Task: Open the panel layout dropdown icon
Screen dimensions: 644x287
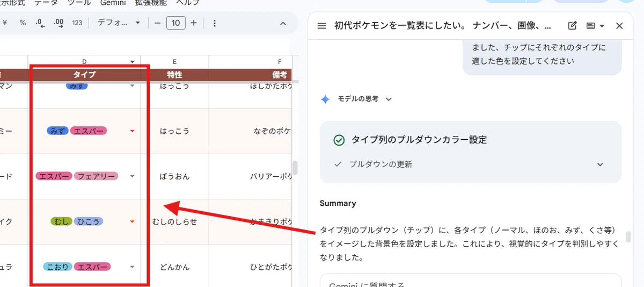Action: [x=596, y=26]
